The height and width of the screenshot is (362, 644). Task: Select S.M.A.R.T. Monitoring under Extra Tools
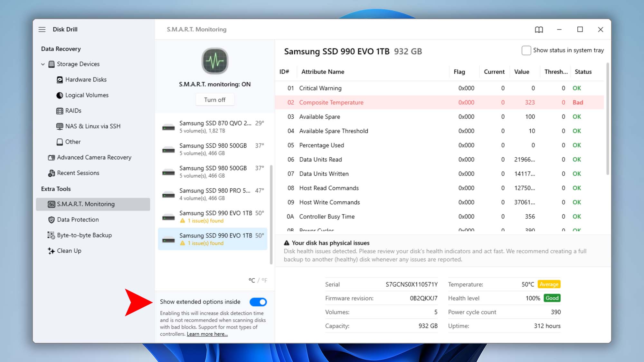tap(85, 204)
